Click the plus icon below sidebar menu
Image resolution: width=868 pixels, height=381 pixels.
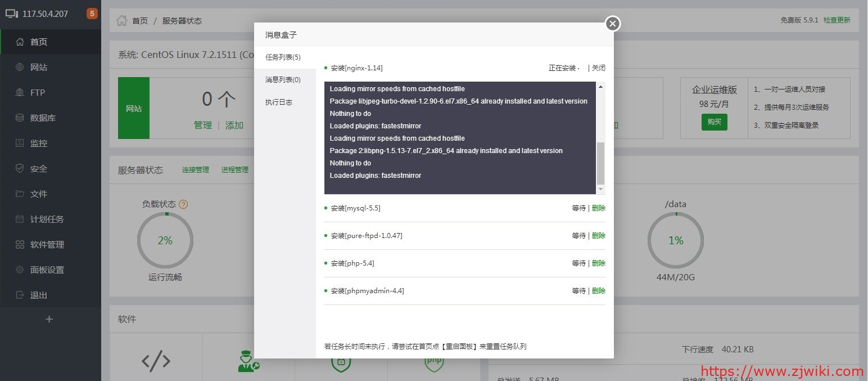click(x=49, y=319)
